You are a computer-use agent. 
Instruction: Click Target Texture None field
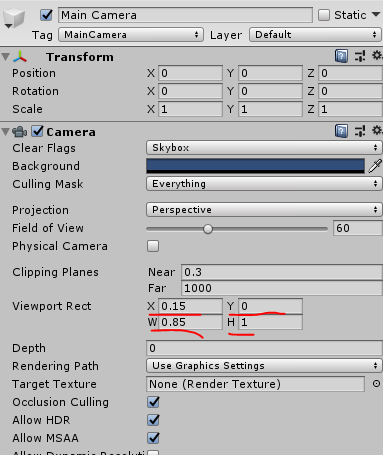pos(255,384)
